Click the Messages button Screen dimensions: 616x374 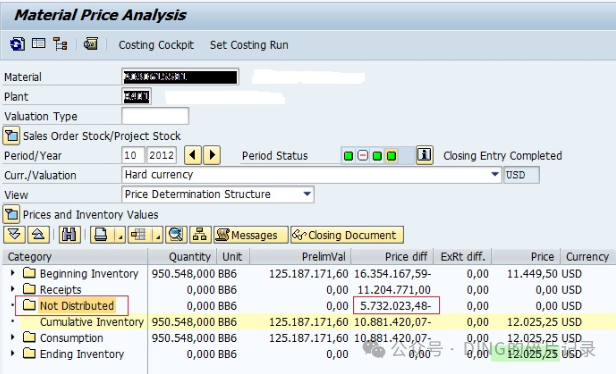click(251, 235)
